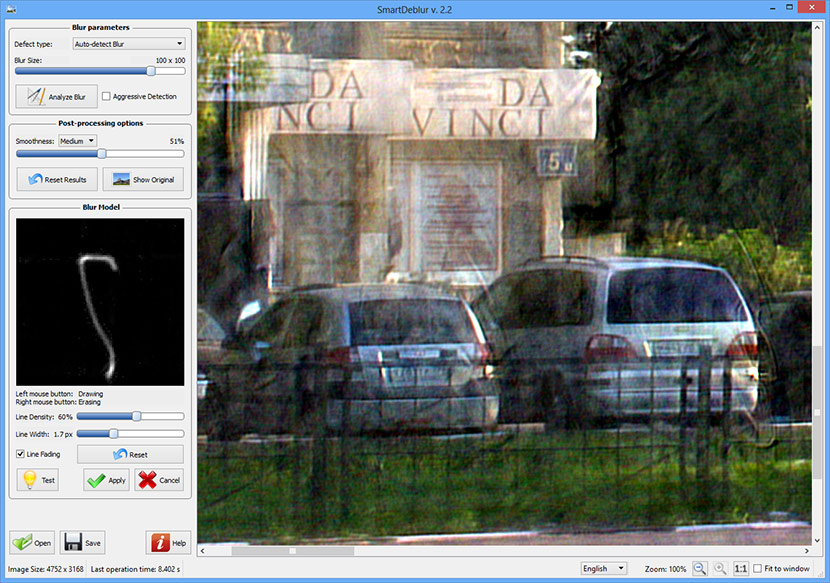Click the Smoothness percentage slider
830x583 pixels.
click(100, 154)
